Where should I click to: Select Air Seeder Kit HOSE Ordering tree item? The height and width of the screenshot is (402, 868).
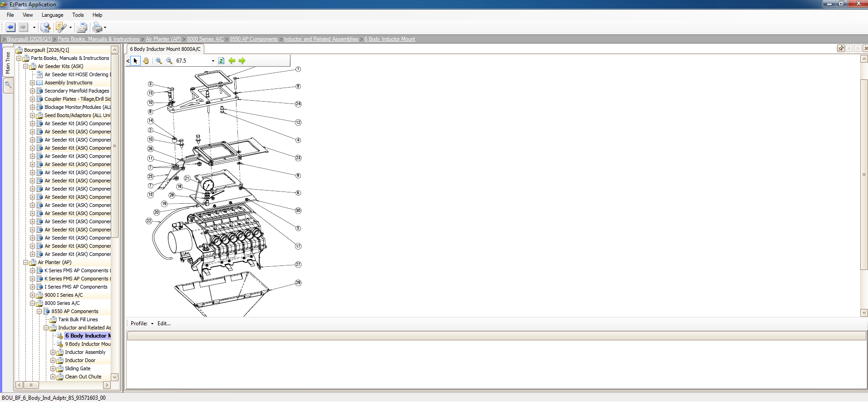point(77,74)
